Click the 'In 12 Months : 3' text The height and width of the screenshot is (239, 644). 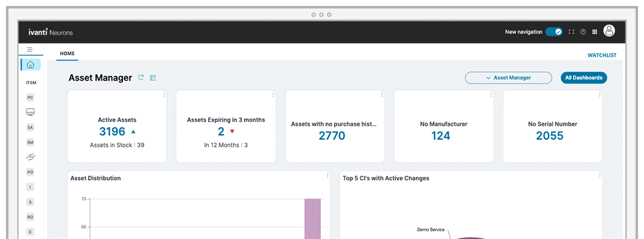click(x=226, y=145)
